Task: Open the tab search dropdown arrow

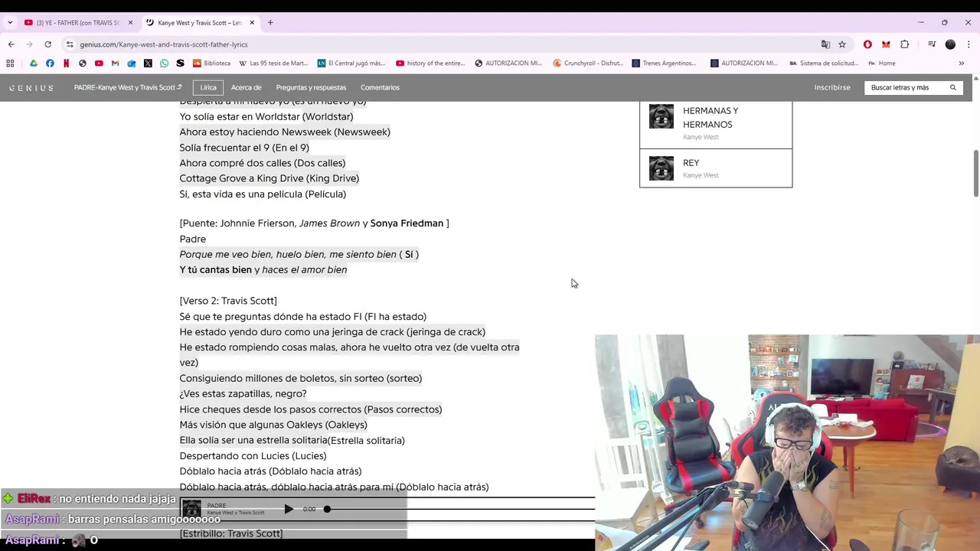Action: coord(10,22)
